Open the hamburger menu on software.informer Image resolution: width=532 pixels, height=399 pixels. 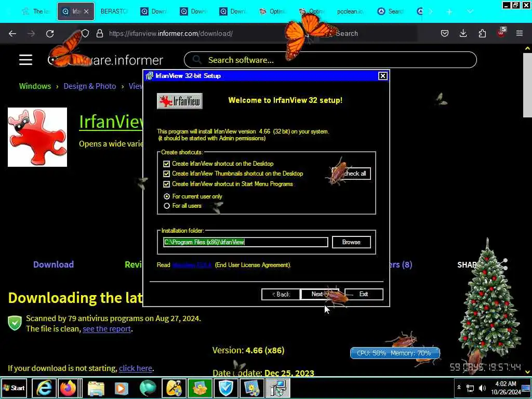point(25,60)
